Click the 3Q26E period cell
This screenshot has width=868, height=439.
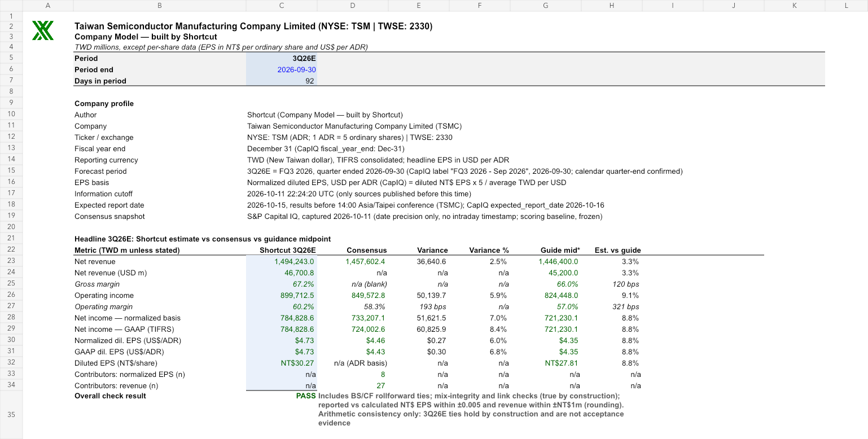click(282, 58)
